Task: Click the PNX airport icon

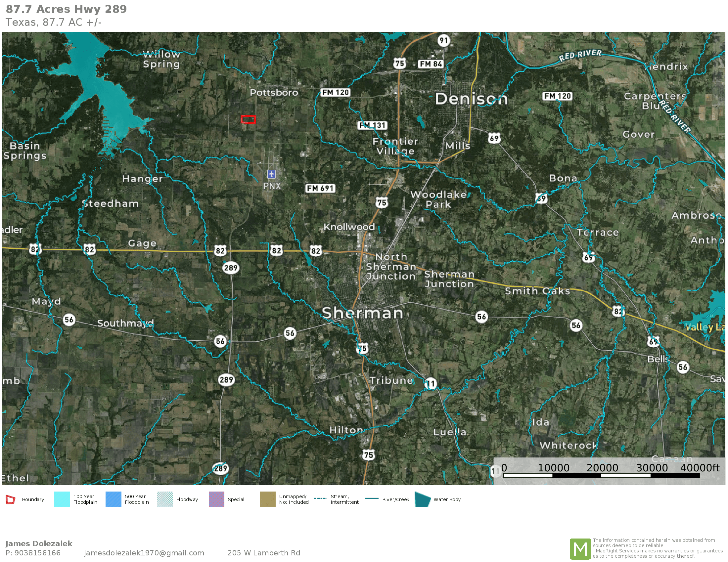Action: pyautogui.click(x=271, y=174)
